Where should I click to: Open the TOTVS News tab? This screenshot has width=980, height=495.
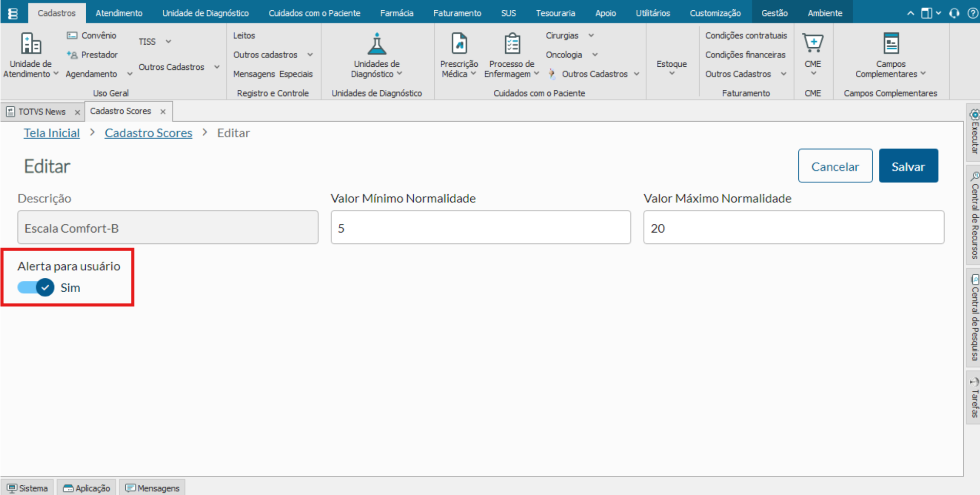[42, 112]
